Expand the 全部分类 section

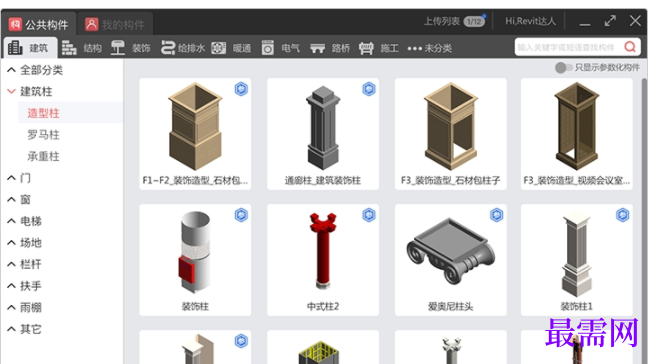[x=11, y=70]
